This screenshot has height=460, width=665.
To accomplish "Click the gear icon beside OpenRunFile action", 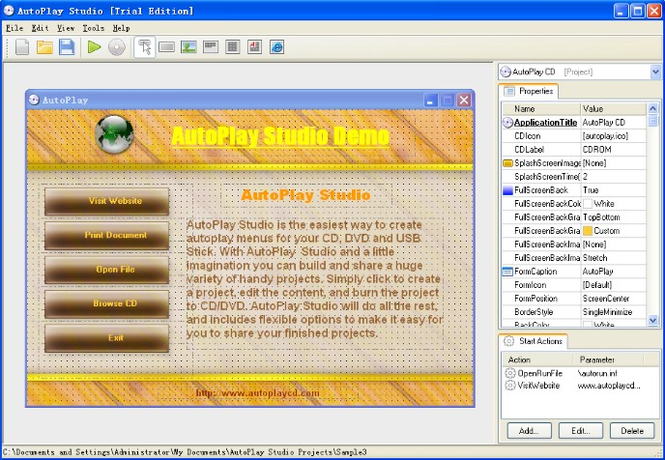I will pos(510,373).
